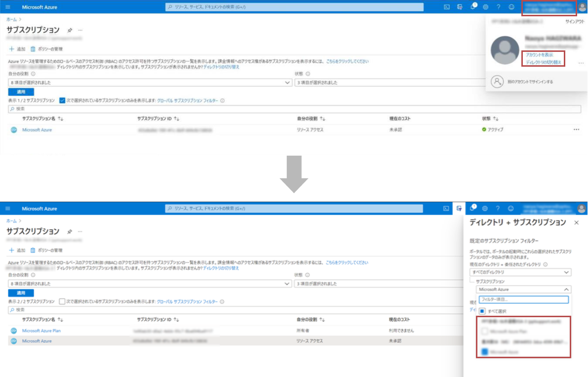Close the ディレクトリ + サブスクリプション panel
The height and width of the screenshot is (377, 588).
pyautogui.click(x=576, y=223)
